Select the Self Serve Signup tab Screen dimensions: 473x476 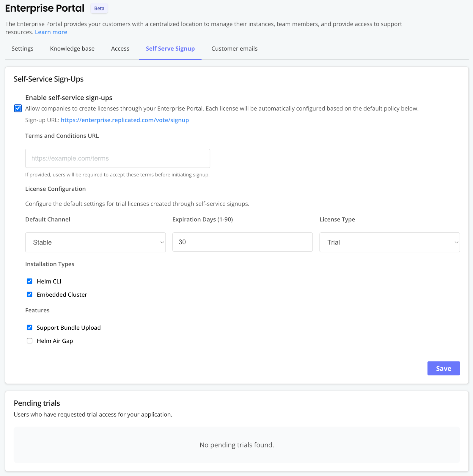pyautogui.click(x=170, y=48)
